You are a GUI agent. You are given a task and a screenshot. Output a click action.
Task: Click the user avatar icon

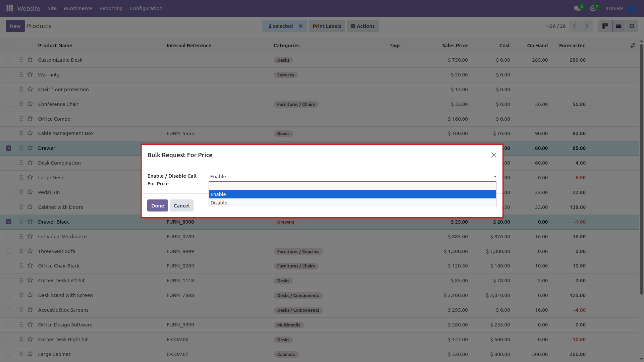[x=632, y=8]
